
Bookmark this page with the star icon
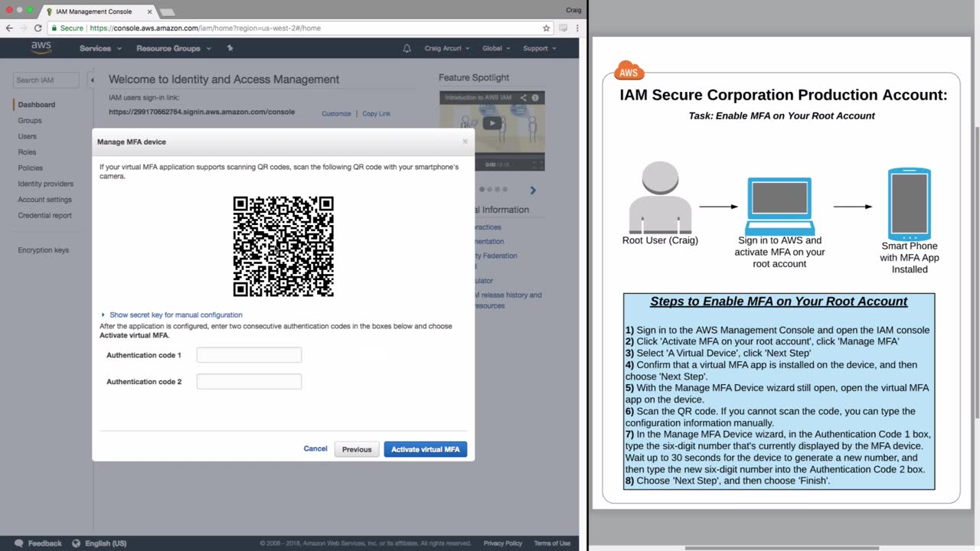click(x=546, y=28)
